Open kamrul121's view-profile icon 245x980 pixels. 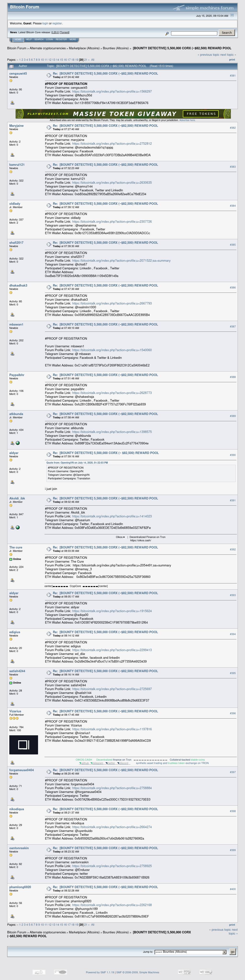tap(12, 194)
